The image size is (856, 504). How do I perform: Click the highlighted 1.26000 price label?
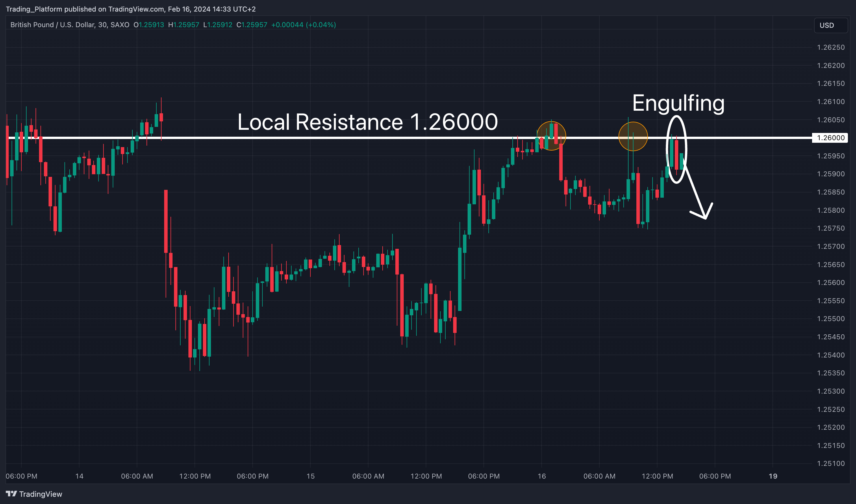(830, 138)
